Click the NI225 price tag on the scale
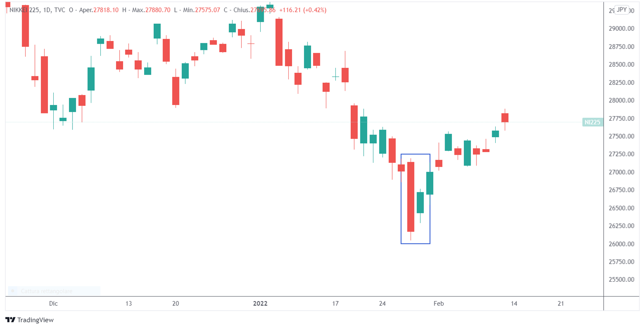Viewport: 644px width, 328px height. tap(592, 122)
